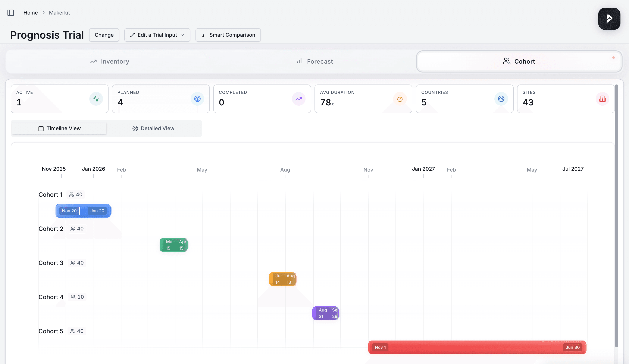Click the Planned target icon
The image size is (629, 364).
point(197,99)
